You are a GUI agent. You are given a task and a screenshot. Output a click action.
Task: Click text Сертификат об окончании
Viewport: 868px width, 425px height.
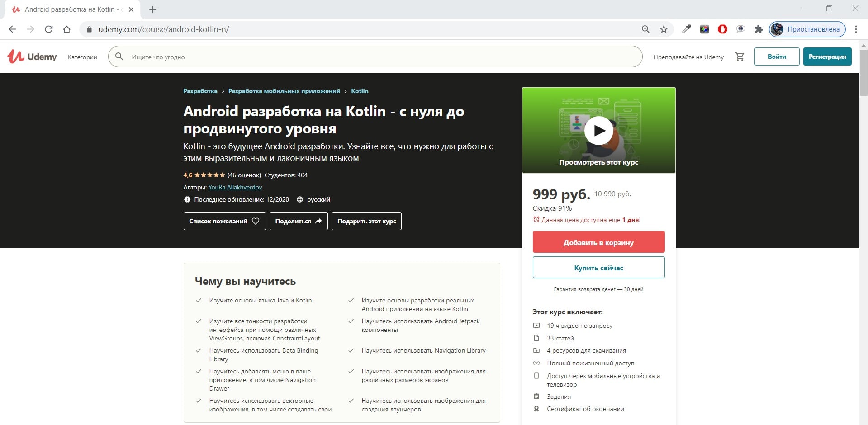tap(585, 409)
